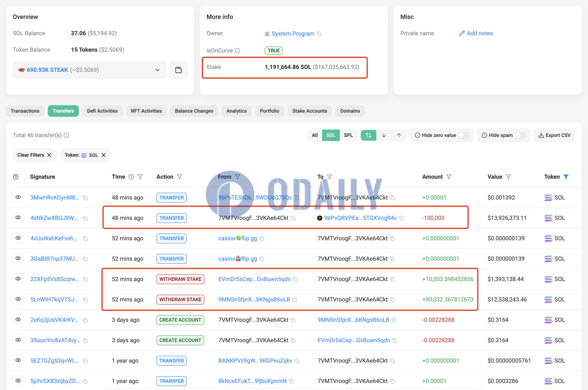Open the Amount column filter
Screen dimensions: 588x390
449,177
